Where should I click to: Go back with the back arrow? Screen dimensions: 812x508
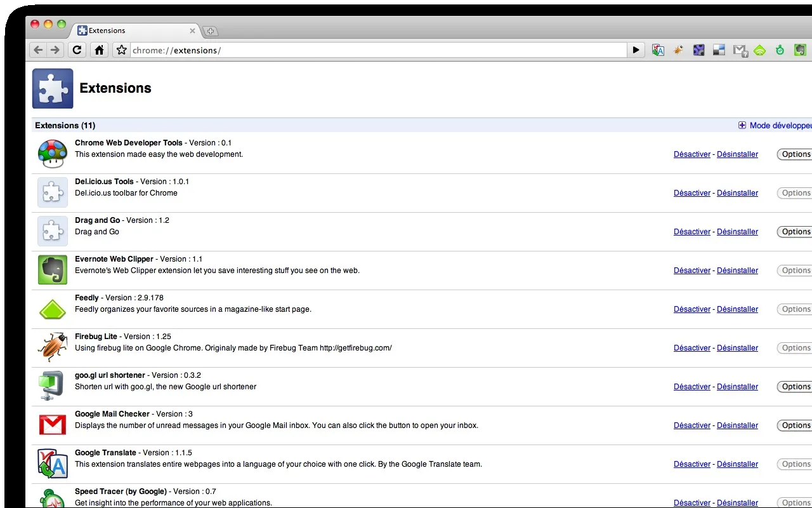(38, 50)
